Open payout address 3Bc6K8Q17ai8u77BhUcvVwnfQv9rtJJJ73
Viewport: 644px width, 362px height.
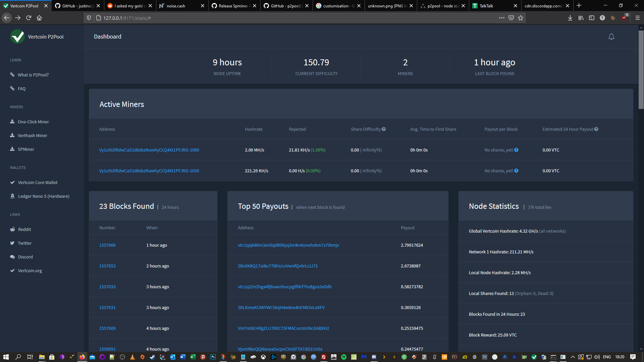click(x=277, y=266)
